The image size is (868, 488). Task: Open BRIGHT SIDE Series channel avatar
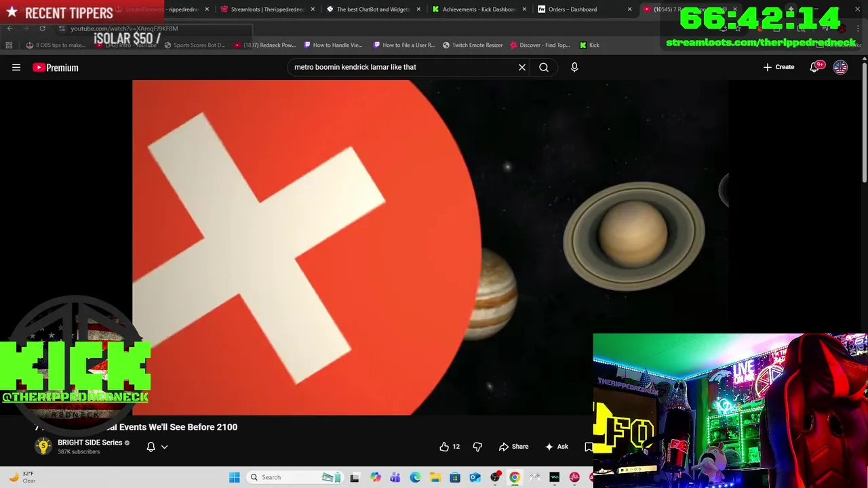pyautogui.click(x=43, y=446)
